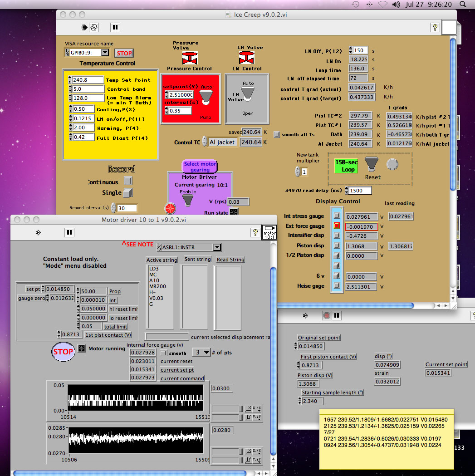Enable the smooth all Ts checkbox
The width and height of the screenshot is (475, 476).
[x=277, y=134]
